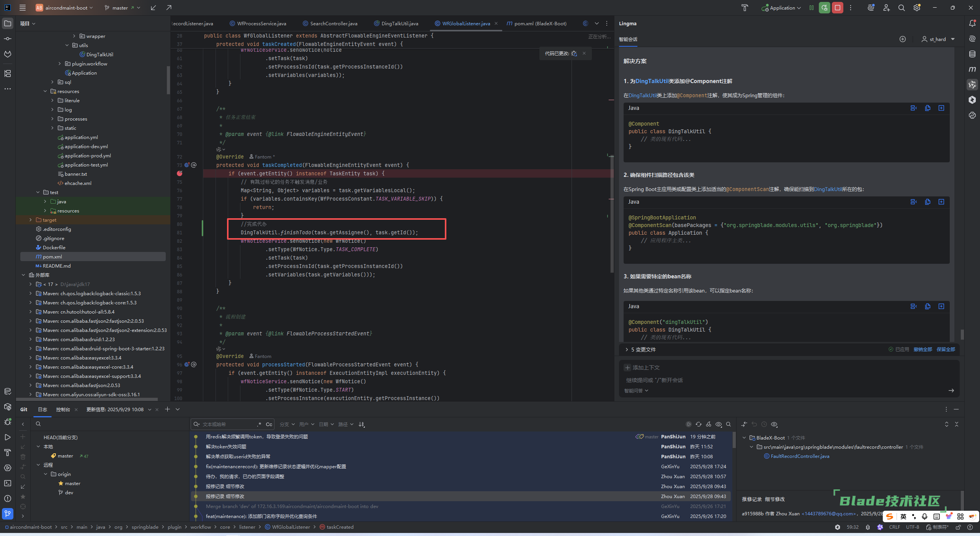This screenshot has width=980, height=536.
Task: Open the Maven tool window icon
Action: pyautogui.click(x=972, y=69)
